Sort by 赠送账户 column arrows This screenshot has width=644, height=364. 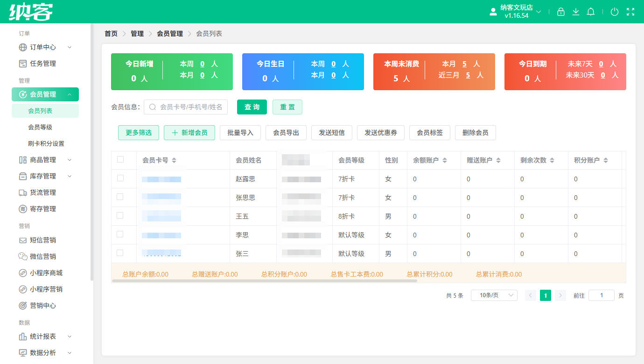point(498,160)
